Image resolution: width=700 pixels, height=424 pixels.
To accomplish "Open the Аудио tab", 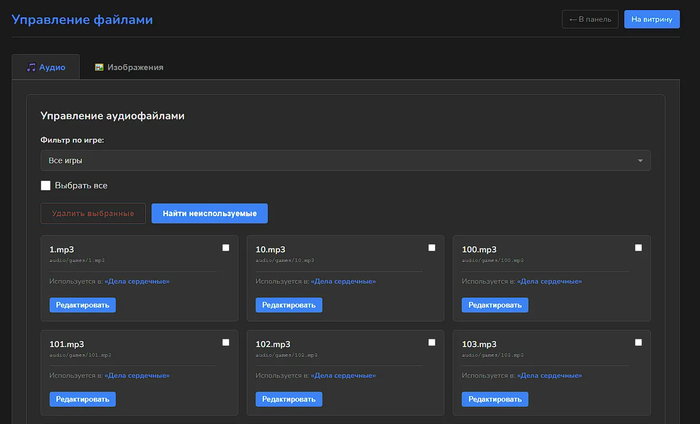I will click(46, 67).
